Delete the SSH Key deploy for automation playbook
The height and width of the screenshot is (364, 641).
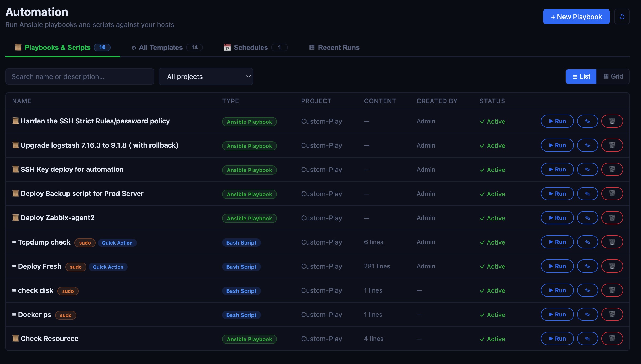612,169
